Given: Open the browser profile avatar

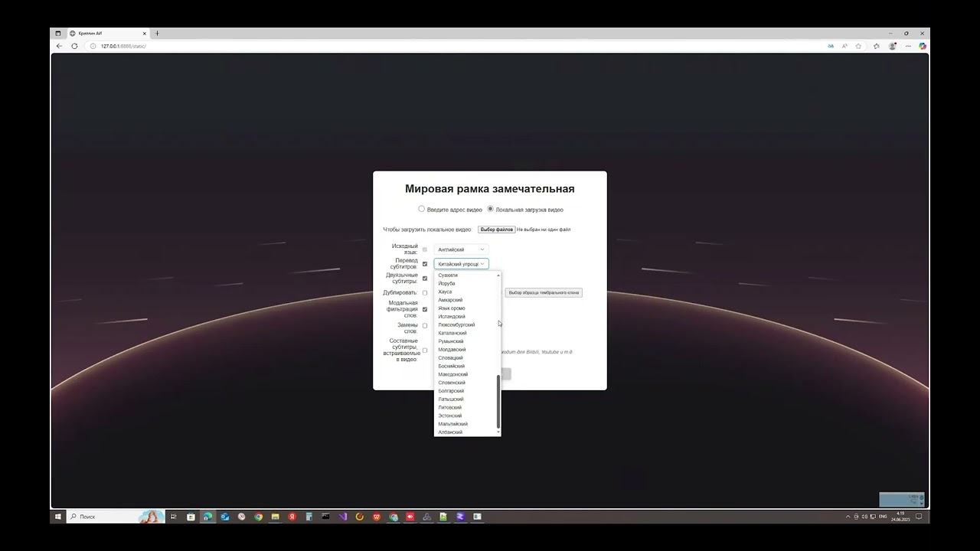Looking at the screenshot, I should coord(892,46).
